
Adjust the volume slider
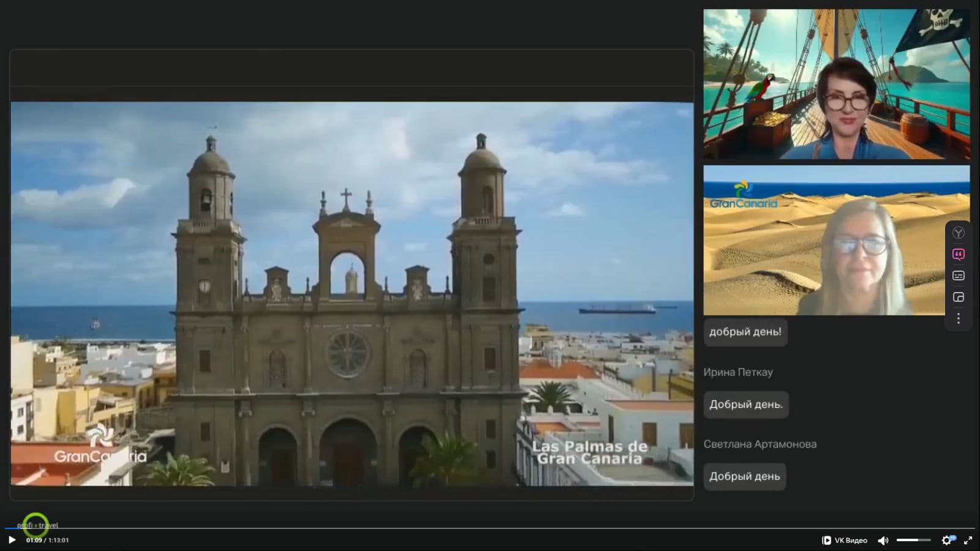pos(913,540)
